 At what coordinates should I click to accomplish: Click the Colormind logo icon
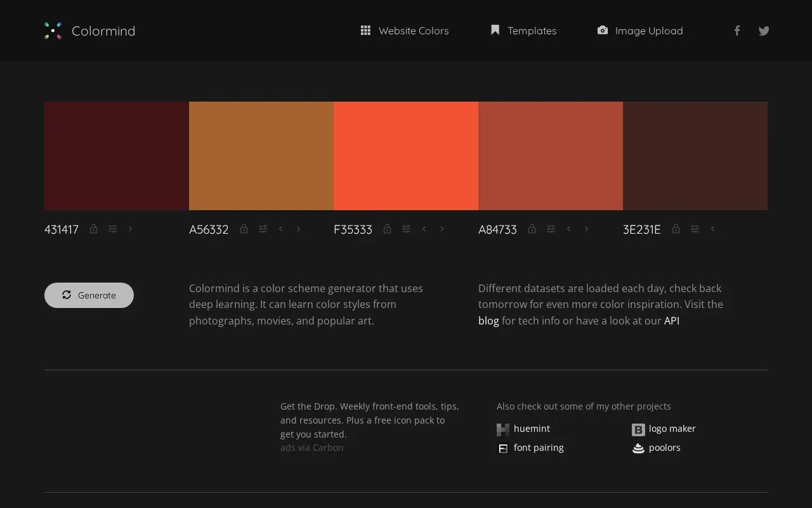pyautogui.click(x=53, y=30)
